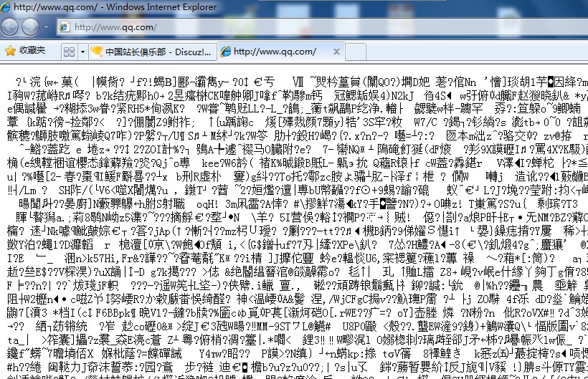Select the address bar showing http://www.qq.com/
588x379 pixels.
coord(323,27)
